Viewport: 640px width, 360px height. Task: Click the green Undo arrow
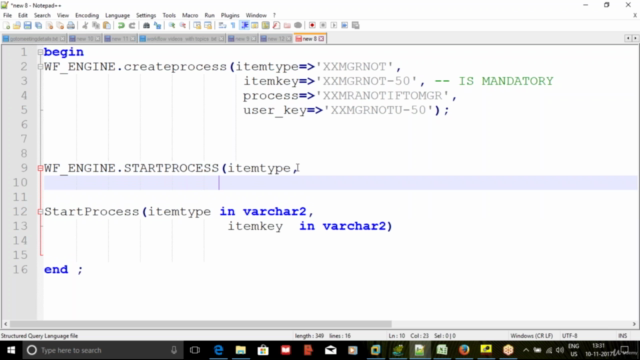(121, 25)
